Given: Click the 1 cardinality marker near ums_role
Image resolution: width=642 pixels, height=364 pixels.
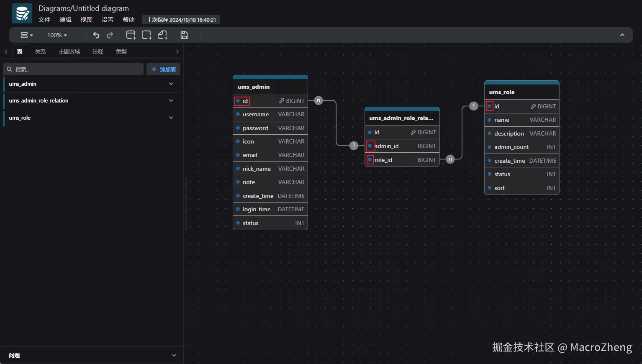Looking at the screenshot, I should click(x=473, y=106).
